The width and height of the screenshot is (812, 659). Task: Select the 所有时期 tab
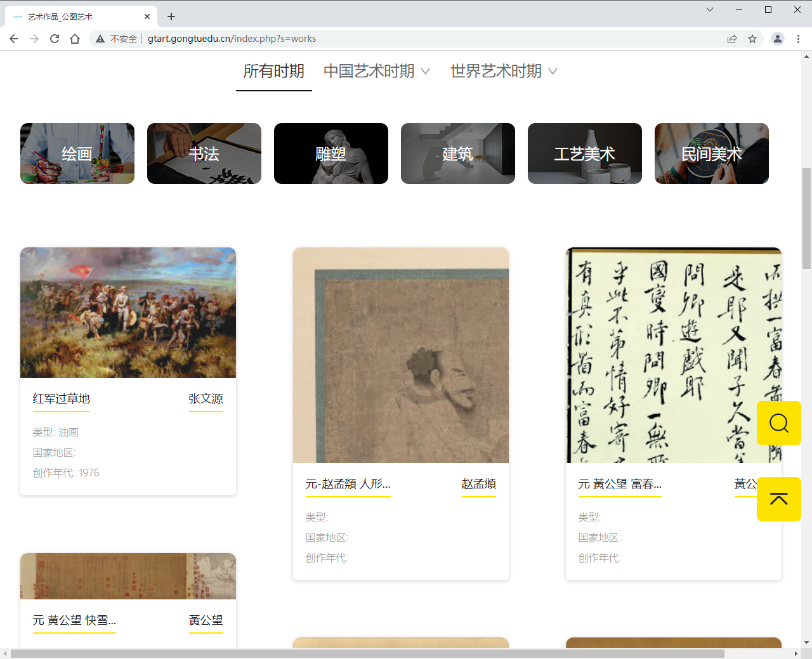pos(274,71)
